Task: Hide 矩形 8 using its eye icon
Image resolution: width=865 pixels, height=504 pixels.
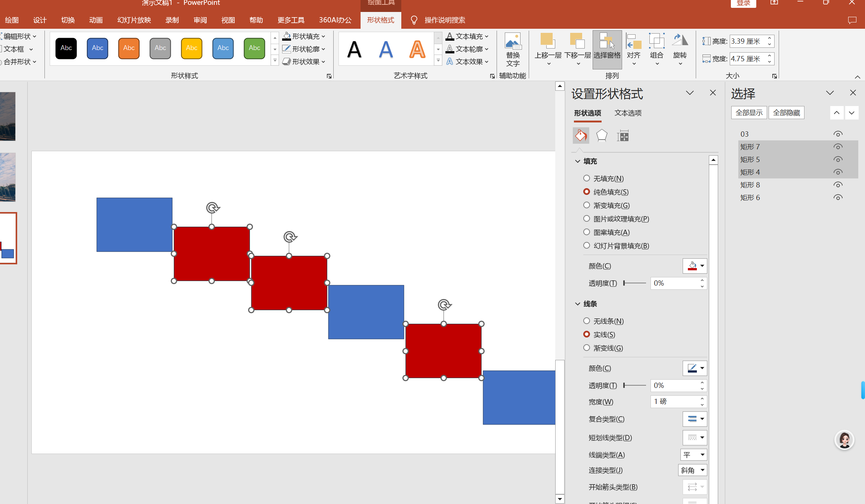Action: pyautogui.click(x=838, y=185)
